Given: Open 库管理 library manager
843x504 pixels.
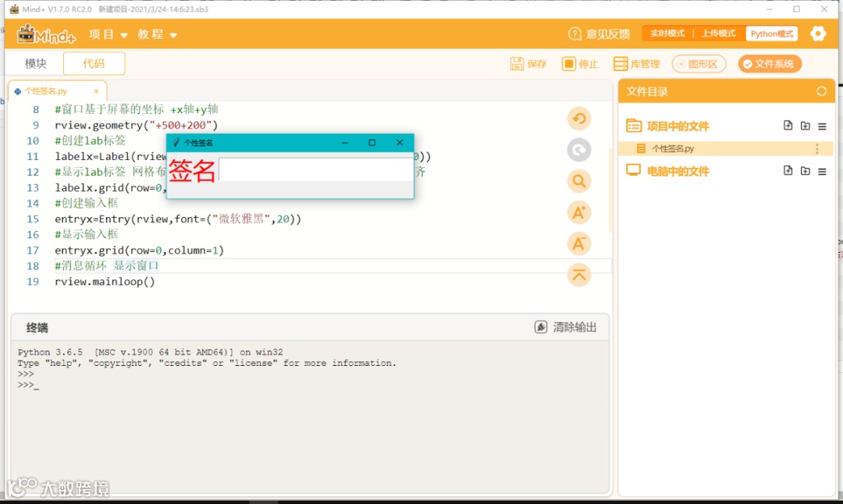Looking at the screenshot, I should (x=637, y=64).
